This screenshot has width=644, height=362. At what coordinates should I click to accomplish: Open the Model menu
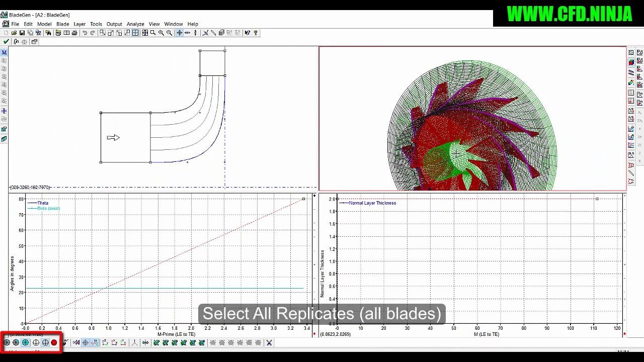click(44, 24)
